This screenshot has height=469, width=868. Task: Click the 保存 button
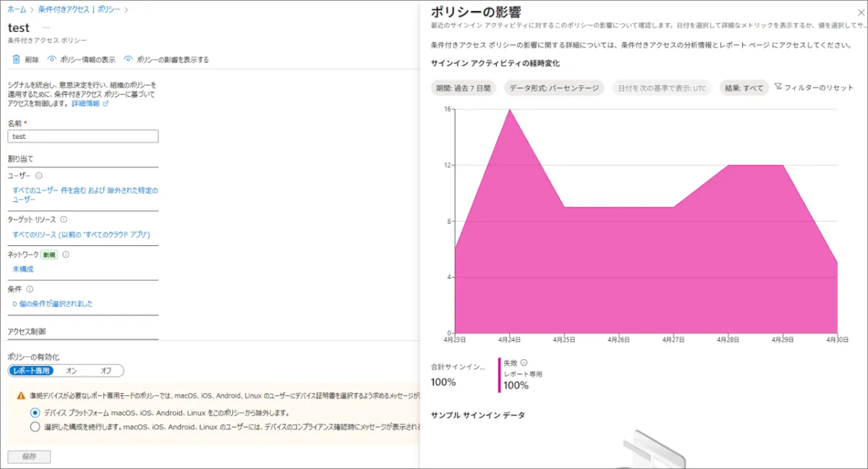(x=29, y=457)
